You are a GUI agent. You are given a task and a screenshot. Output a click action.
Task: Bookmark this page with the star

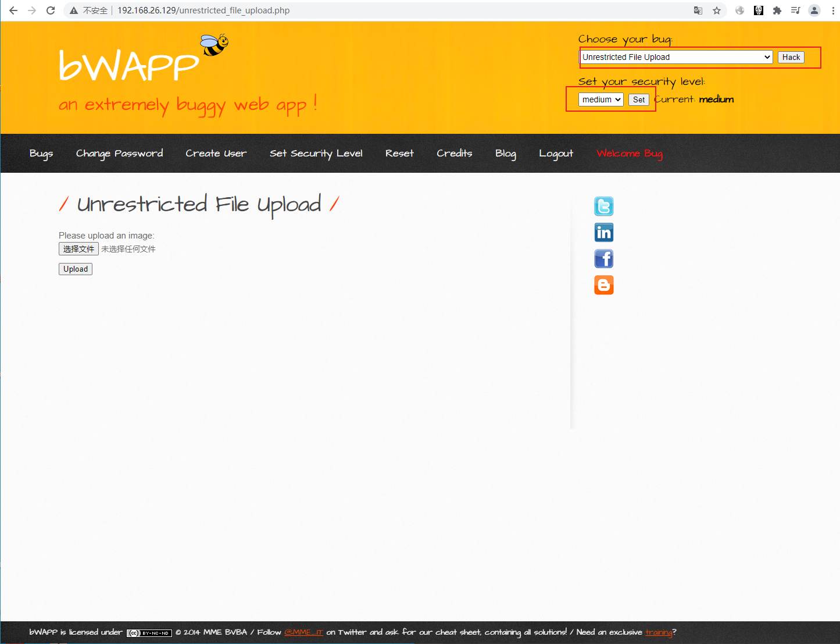[x=717, y=10]
